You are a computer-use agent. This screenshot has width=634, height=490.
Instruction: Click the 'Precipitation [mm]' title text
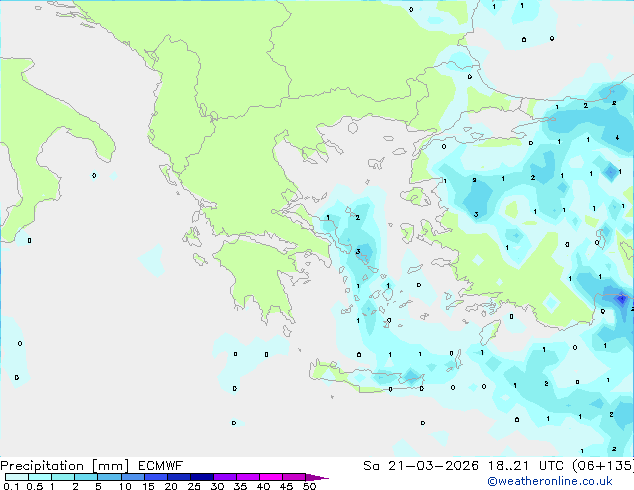(x=64, y=466)
